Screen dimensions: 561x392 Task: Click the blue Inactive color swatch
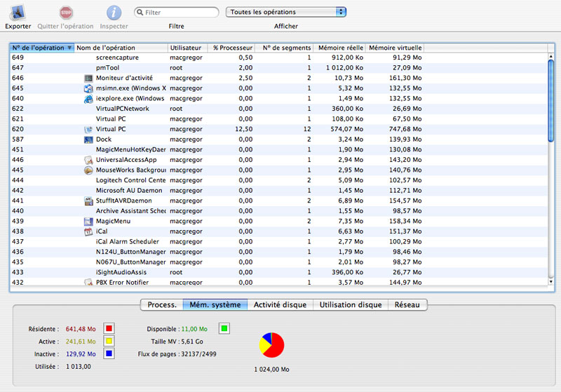(109, 353)
